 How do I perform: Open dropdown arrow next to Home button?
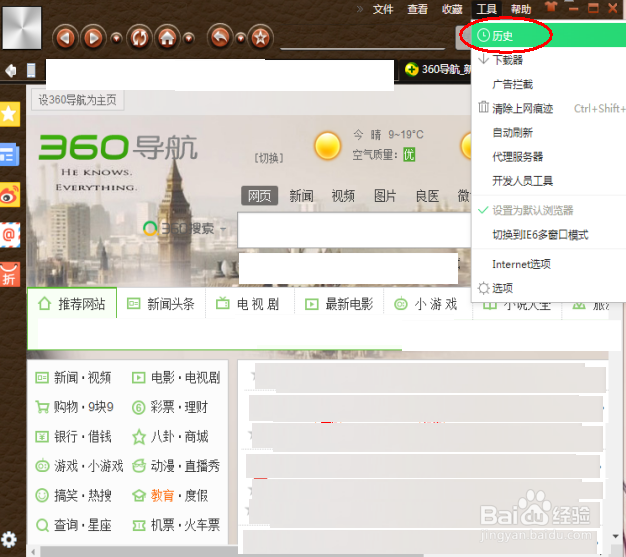(189, 38)
